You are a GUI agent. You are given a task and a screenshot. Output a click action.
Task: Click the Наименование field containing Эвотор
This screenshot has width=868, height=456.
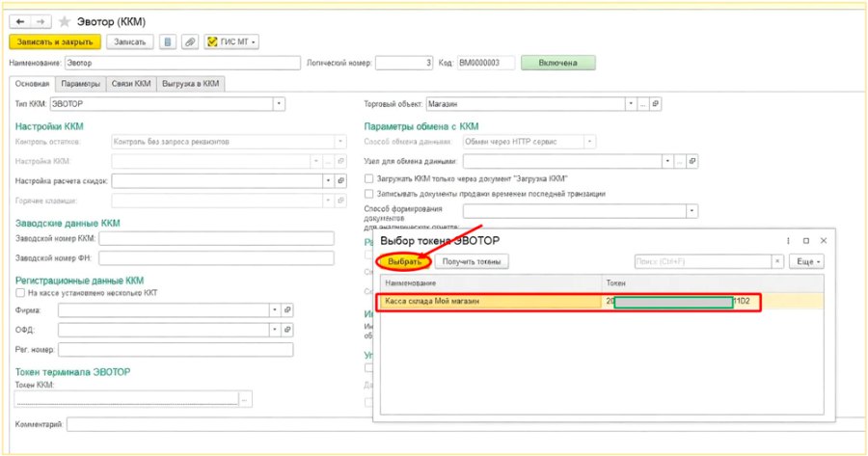click(182, 63)
